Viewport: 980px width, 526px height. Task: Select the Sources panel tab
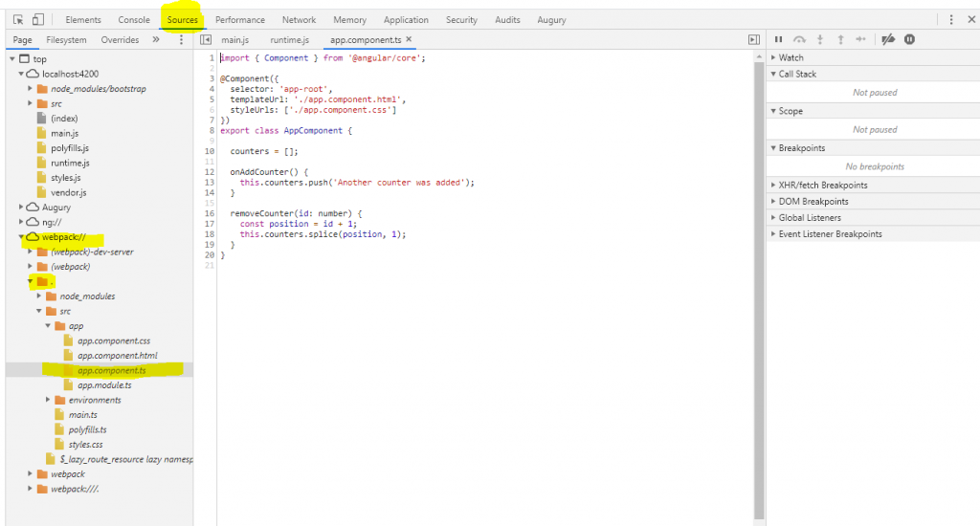pyautogui.click(x=183, y=20)
